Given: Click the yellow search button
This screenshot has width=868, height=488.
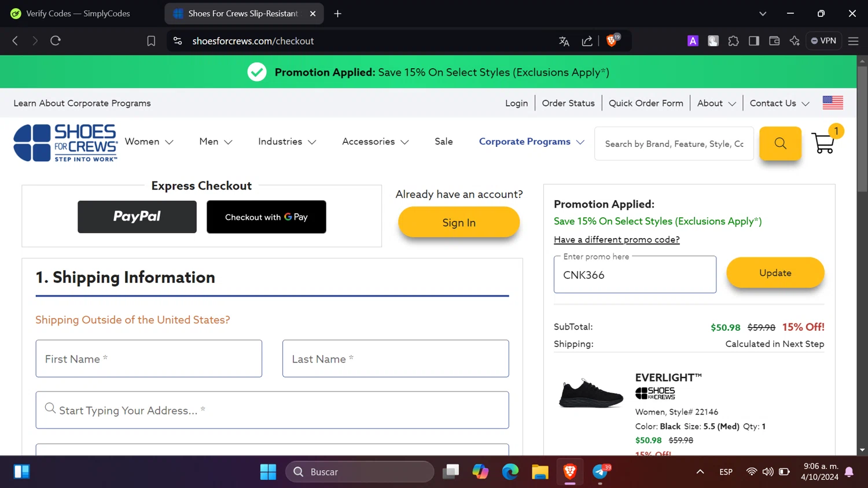Looking at the screenshot, I should pos(780,143).
